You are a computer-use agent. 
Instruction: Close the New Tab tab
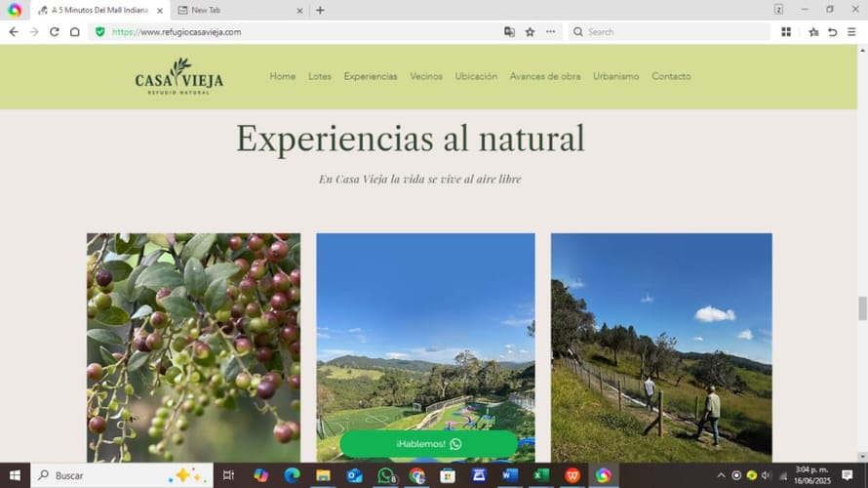(x=299, y=11)
